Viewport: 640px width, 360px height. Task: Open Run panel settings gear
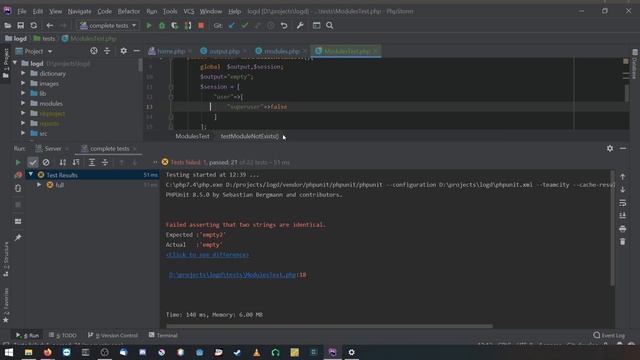pos(610,149)
